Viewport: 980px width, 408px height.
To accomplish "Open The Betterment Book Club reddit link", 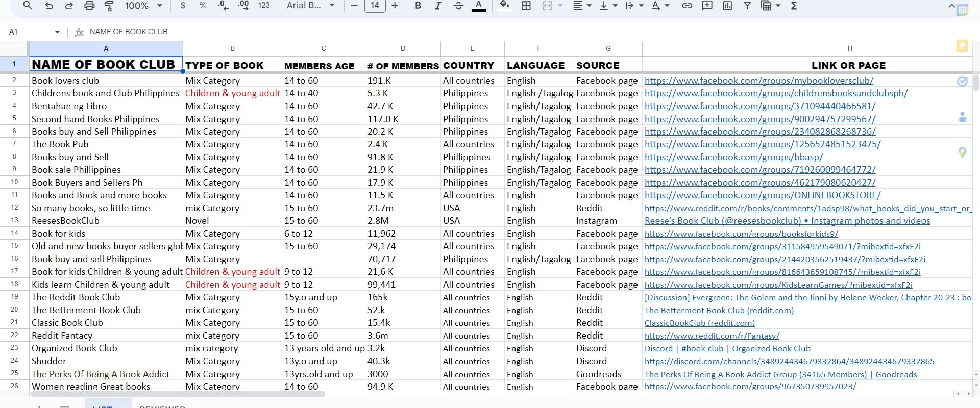I will [719, 310].
